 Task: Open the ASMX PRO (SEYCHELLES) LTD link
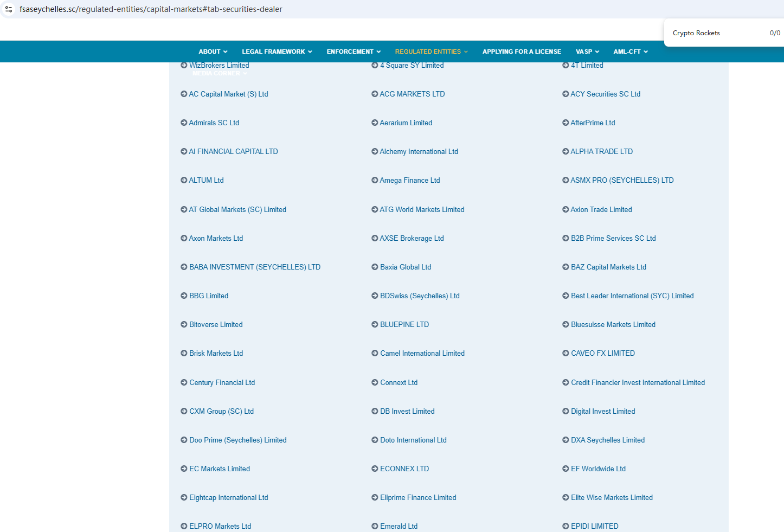click(x=622, y=180)
